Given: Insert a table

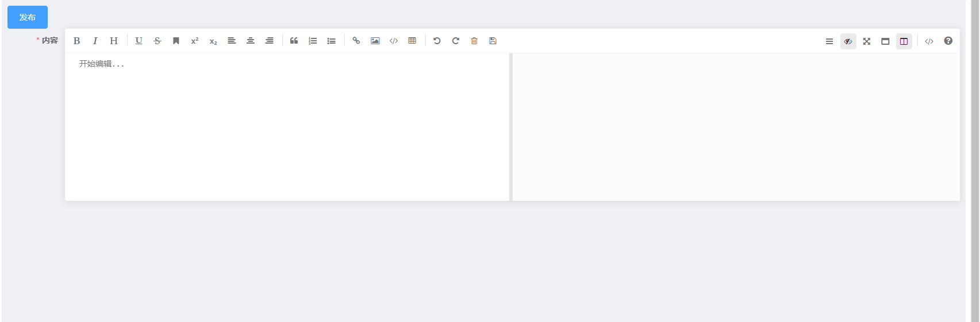Looking at the screenshot, I should point(412,41).
